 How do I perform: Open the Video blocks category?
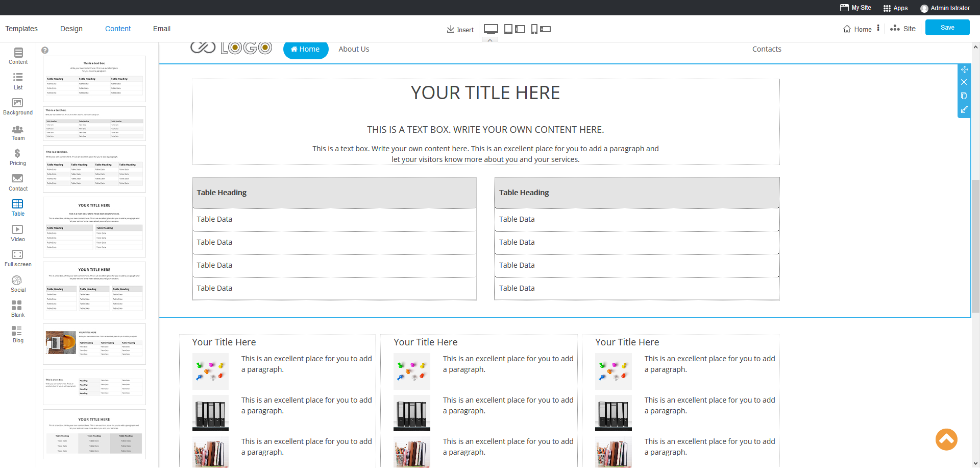pos(17,233)
